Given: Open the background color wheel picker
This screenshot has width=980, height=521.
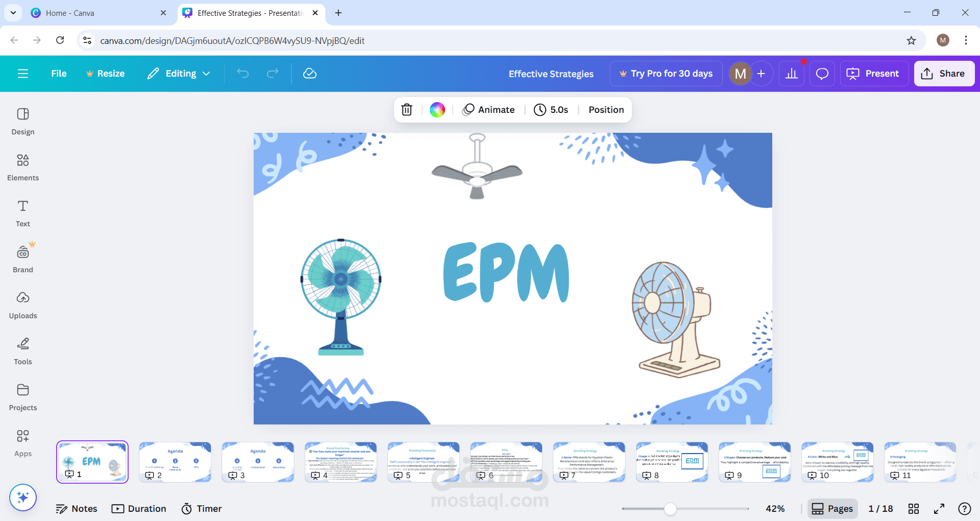Looking at the screenshot, I should click(437, 110).
